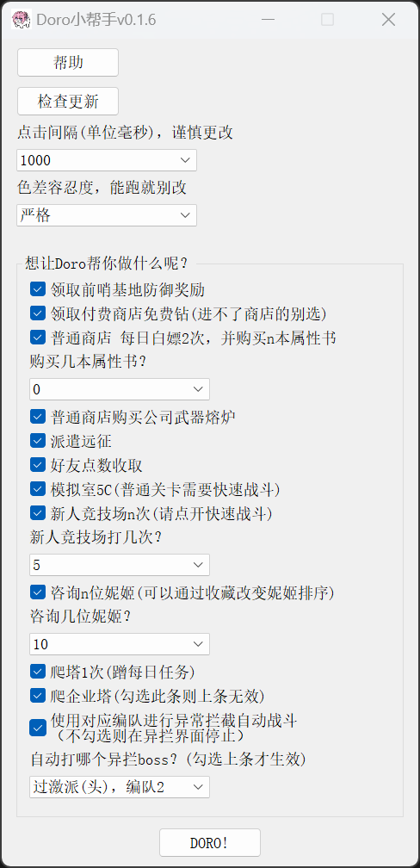Screen dimensions: 420x868
Task: Disable 普通商店购买公司武器熔炉
Action: click(x=38, y=416)
